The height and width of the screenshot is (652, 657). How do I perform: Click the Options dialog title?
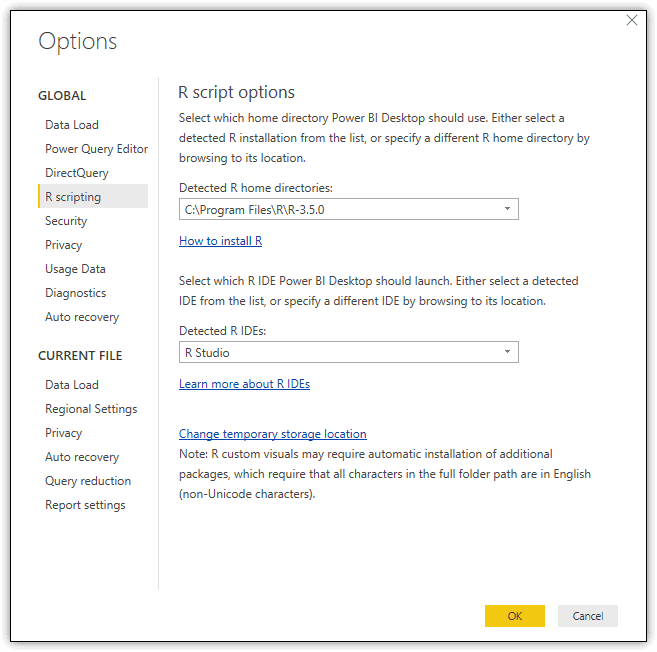pos(78,41)
